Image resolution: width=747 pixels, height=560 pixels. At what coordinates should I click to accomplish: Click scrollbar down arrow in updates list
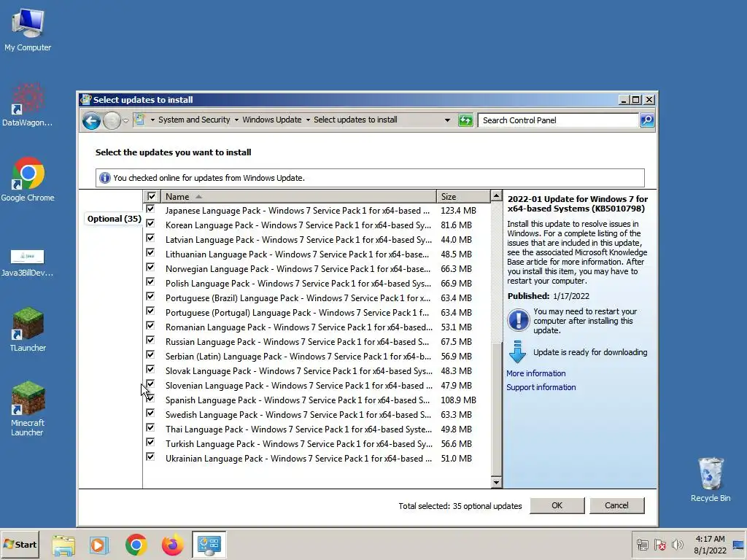coord(496,483)
